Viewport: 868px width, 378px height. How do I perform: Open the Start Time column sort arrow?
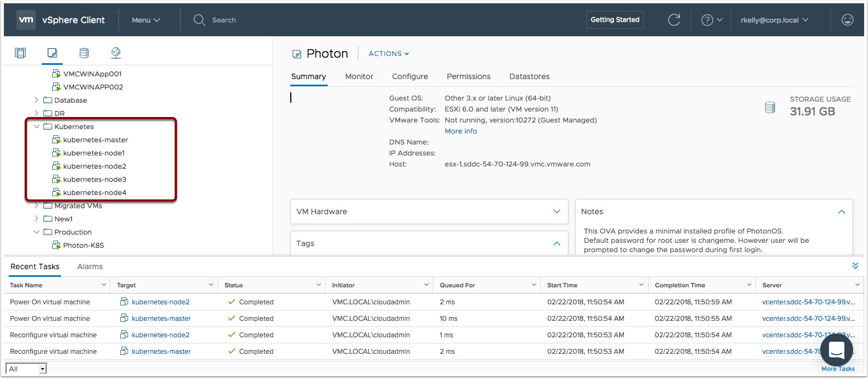[x=641, y=285]
